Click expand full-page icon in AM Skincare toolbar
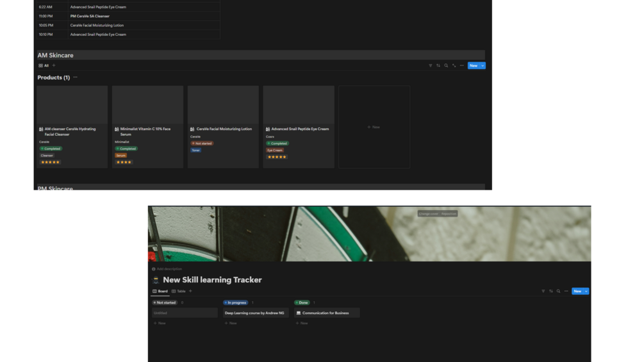Image resolution: width=644 pixels, height=362 pixels. tap(454, 65)
